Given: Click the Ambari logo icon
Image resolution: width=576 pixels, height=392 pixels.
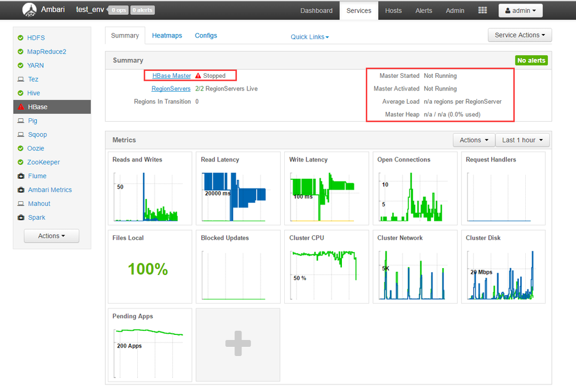Looking at the screenshot, I should (29, 10).
